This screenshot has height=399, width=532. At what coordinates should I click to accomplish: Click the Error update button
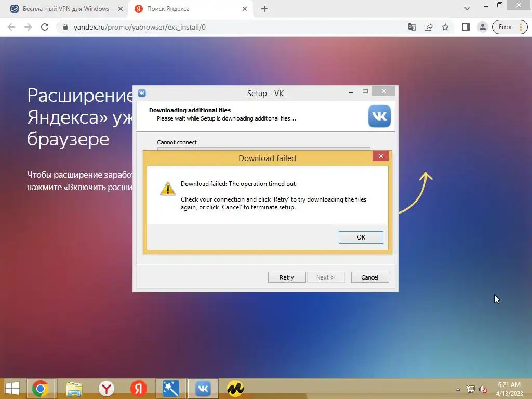click(x=505, y=27)
